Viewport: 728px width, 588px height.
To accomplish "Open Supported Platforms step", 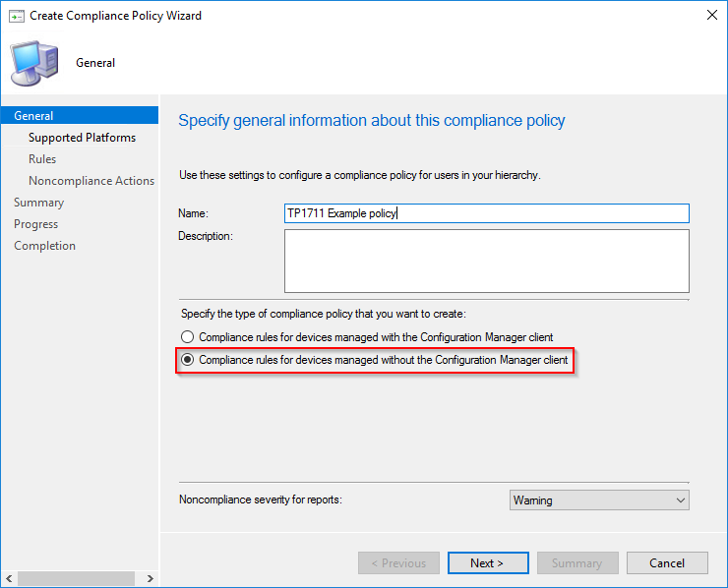I will (82, 138).
